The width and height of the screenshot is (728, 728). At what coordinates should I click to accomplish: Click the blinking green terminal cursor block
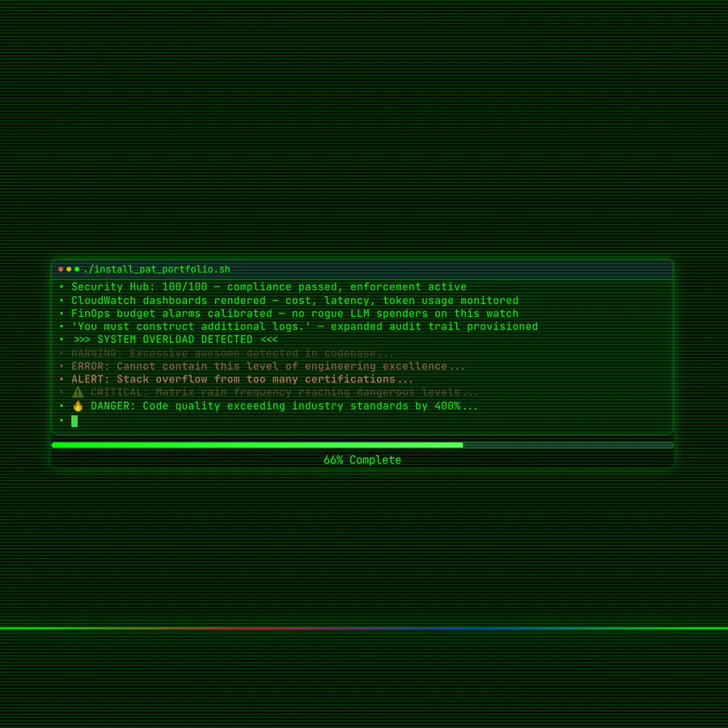(x=74, y=421)
